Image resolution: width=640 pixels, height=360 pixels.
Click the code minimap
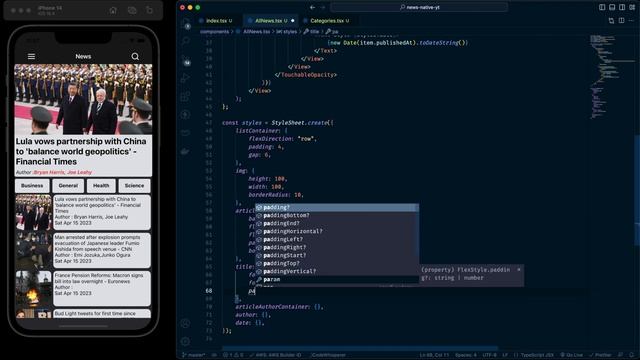pos(611,77)
